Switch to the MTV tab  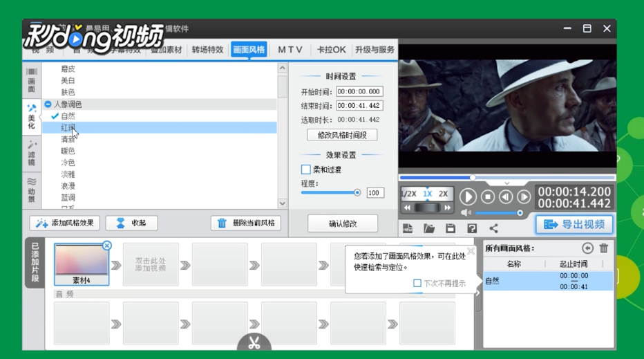pos(290,50)
